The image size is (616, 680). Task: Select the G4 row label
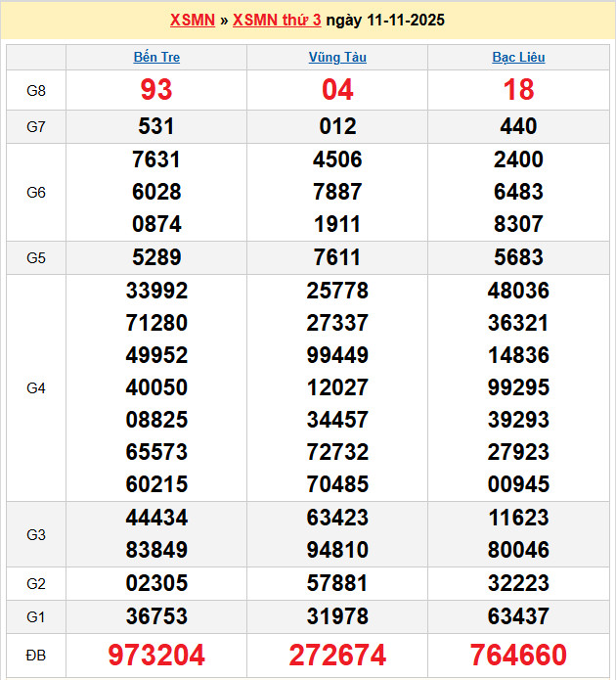coord(36,387)
